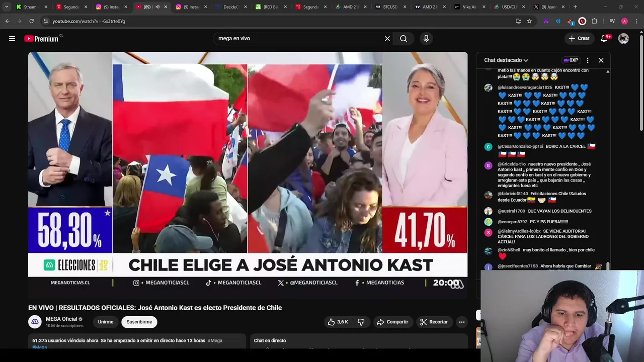
Task: Run the search with the magnifier button
Action: pyautogui.click(x=404, y=38)
